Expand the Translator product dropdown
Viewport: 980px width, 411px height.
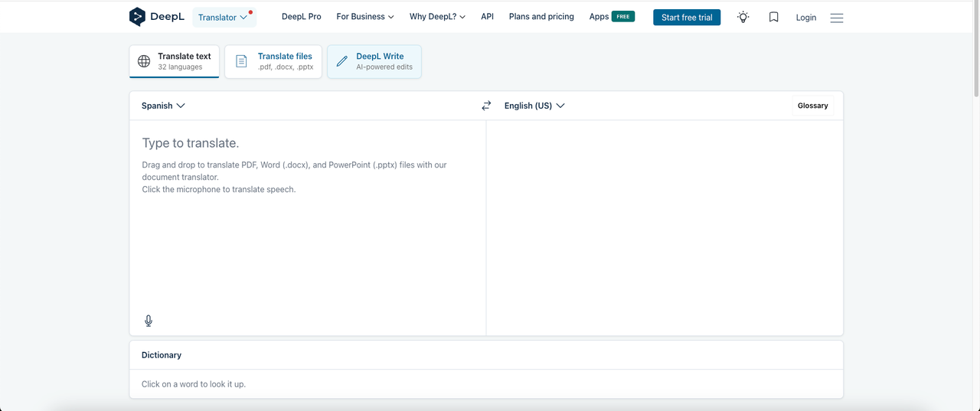coord(223,17)
